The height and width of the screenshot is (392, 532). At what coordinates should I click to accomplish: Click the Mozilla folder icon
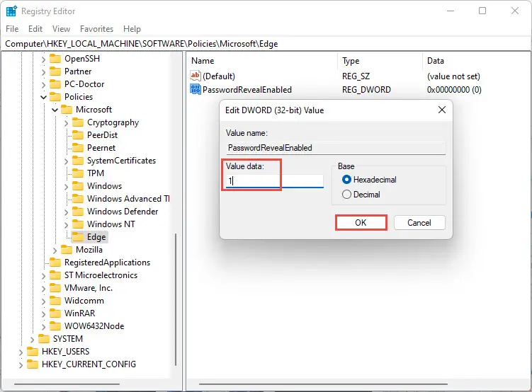67,250
